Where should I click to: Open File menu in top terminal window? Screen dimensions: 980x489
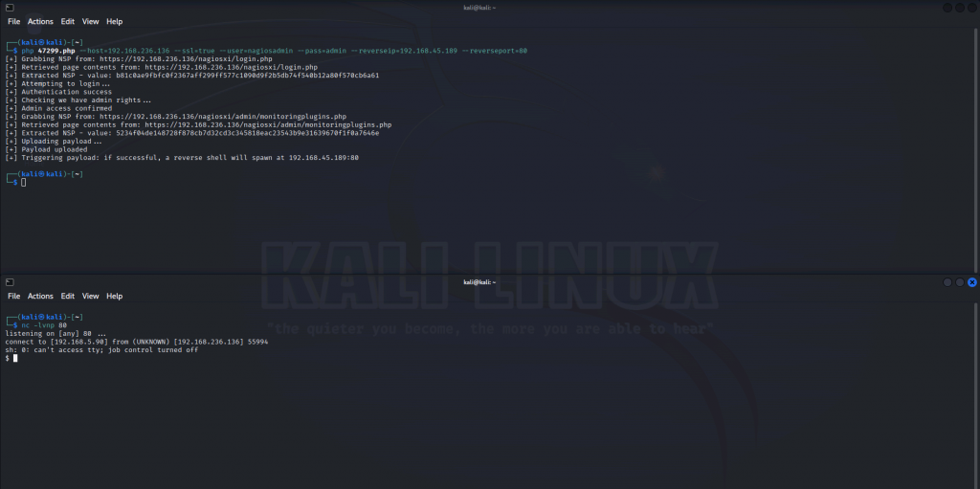(x=13, y=21)
